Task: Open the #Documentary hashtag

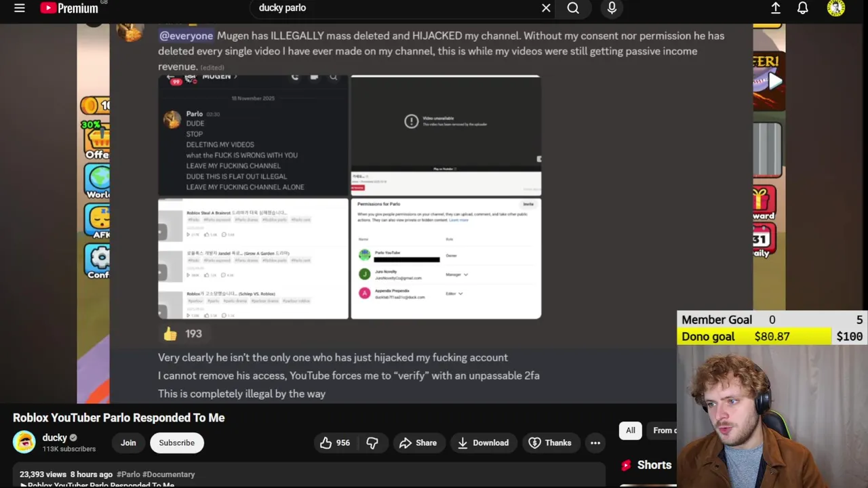Action: (169, 474)
